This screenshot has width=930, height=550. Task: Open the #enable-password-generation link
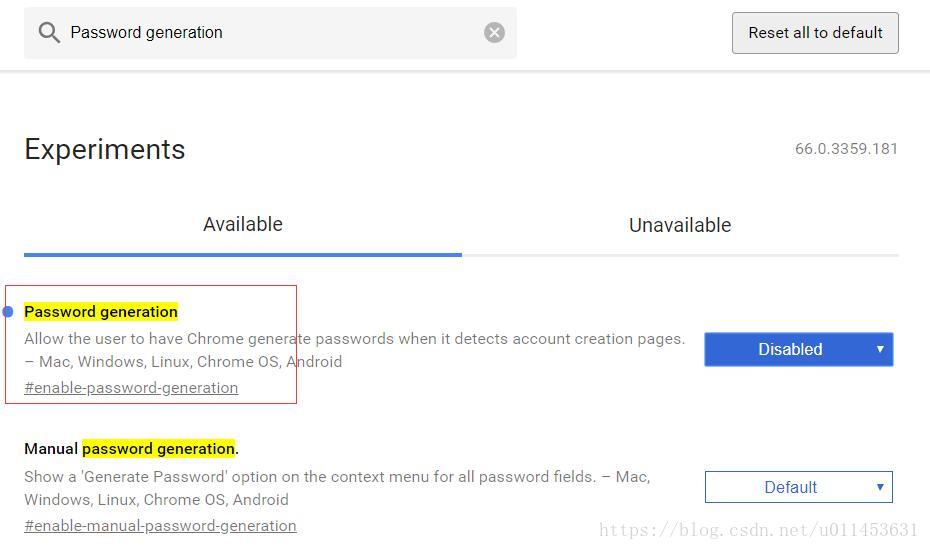[x=131, y=387]
